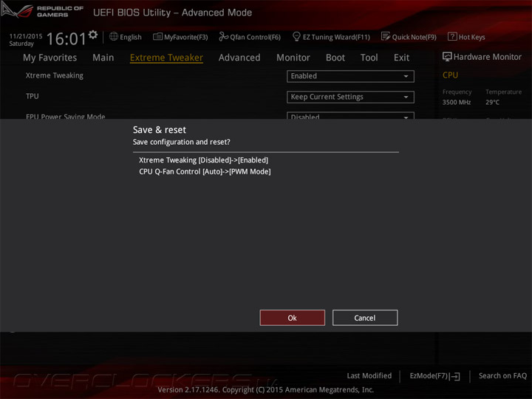The height and width of the screenshot is (399, 532).
Task: Click the Xtreme Tweaking setting label
Action: 54,75
